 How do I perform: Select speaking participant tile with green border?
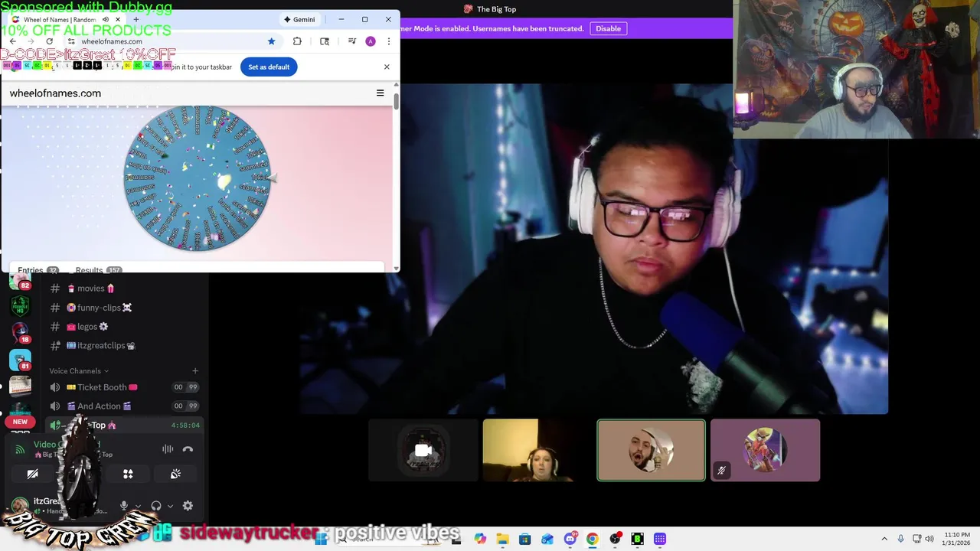tap(652, 451)
